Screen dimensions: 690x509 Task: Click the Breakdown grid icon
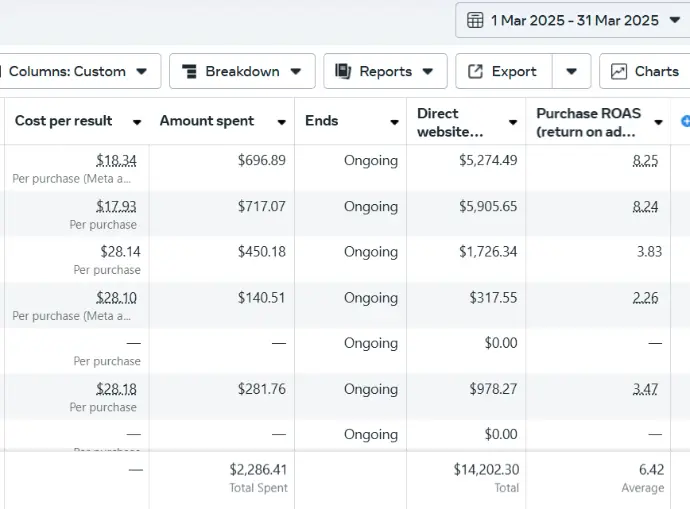pos(189,71)
